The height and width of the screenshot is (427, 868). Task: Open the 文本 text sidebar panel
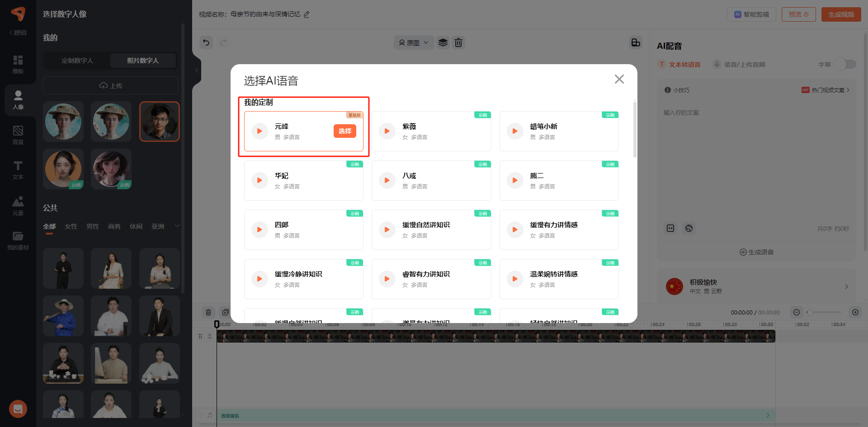coord(18,170)
